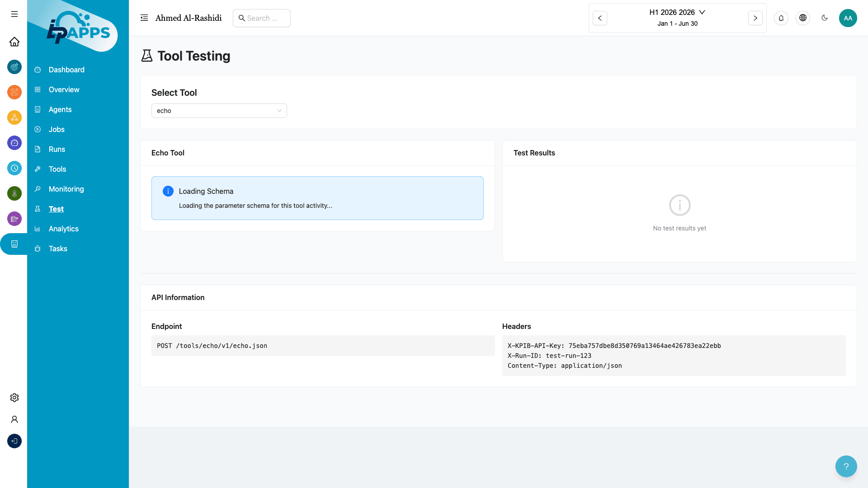Switch to the Analytics section
Image resolution: width=868 pixels, height=488 pixels.
click(x=64, y=229)
